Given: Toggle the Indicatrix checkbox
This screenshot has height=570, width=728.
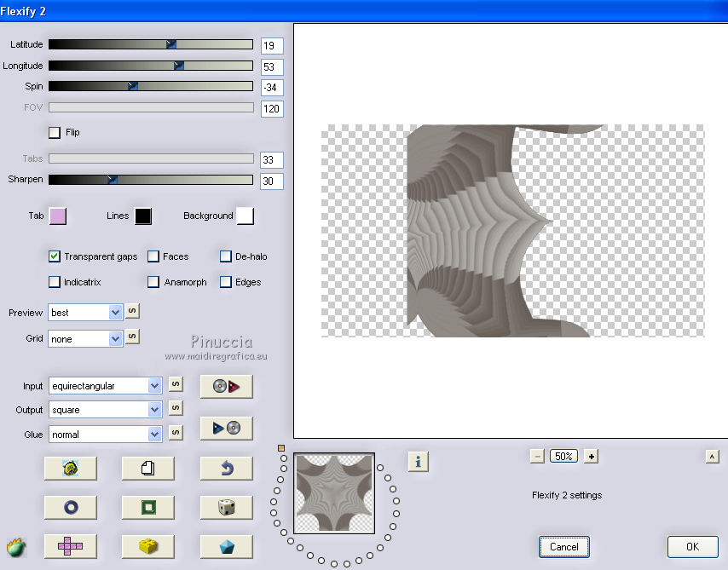Looking at the screenshot, I should pyautogui.click(x=55, y=282).
